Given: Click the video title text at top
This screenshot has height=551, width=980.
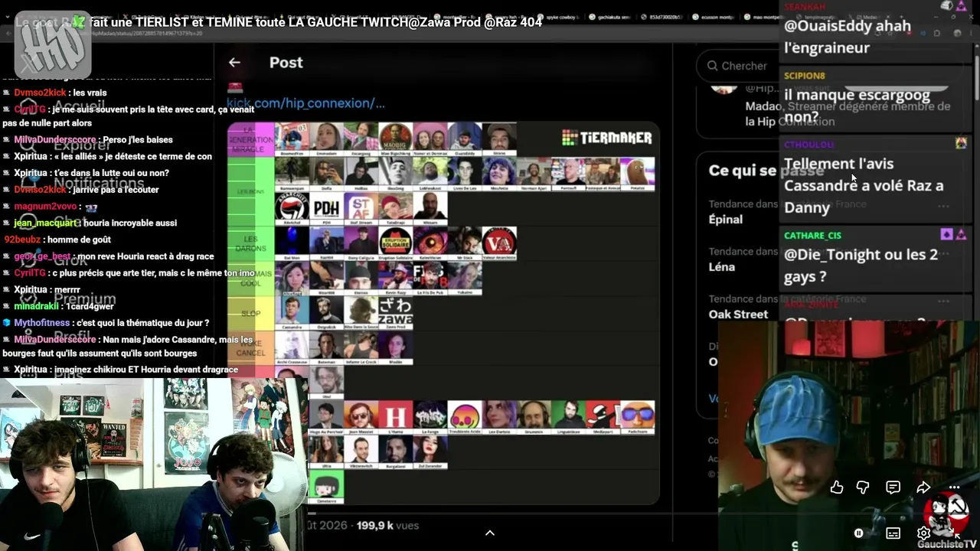Looking at the screenshot, I should tap(279, 22).
